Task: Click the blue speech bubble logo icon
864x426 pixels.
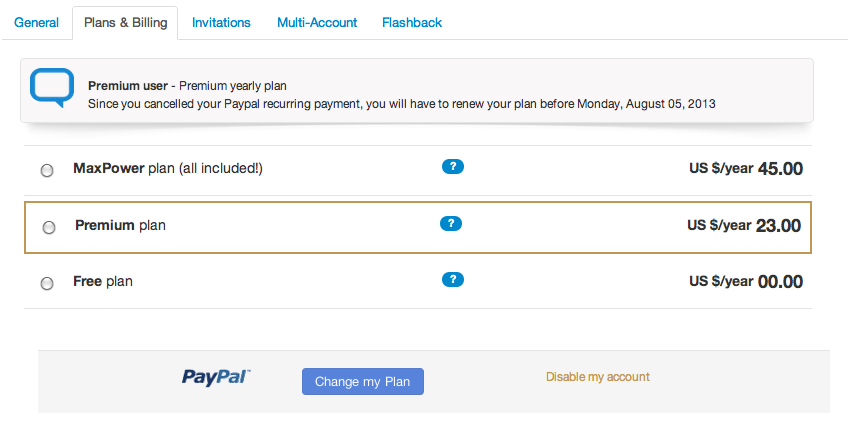Action: click(x=52, y=88)
